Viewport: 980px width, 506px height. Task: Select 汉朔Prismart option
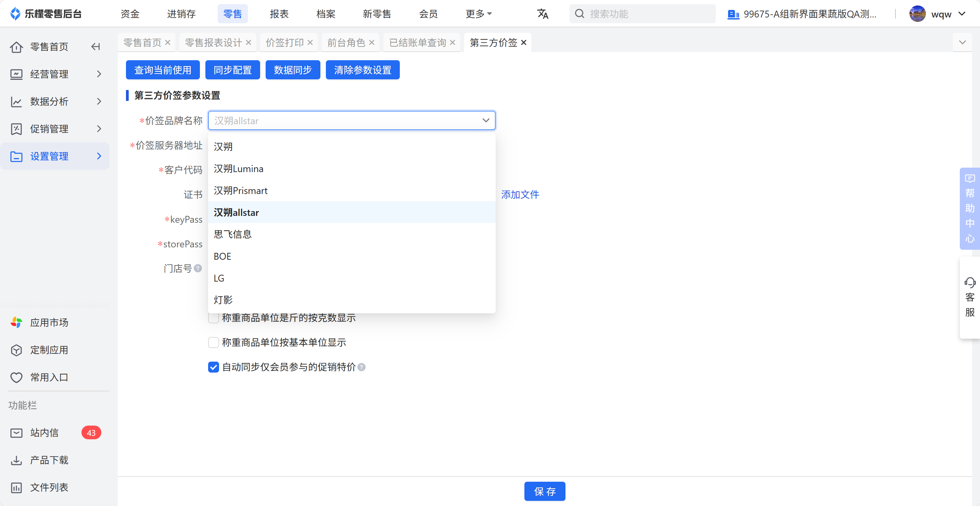(x=352, y=191)
